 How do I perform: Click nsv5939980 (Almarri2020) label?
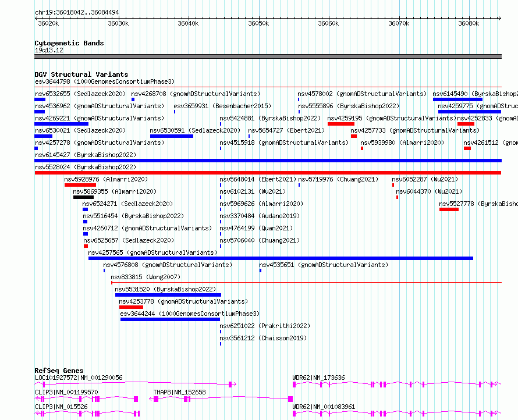402,143
